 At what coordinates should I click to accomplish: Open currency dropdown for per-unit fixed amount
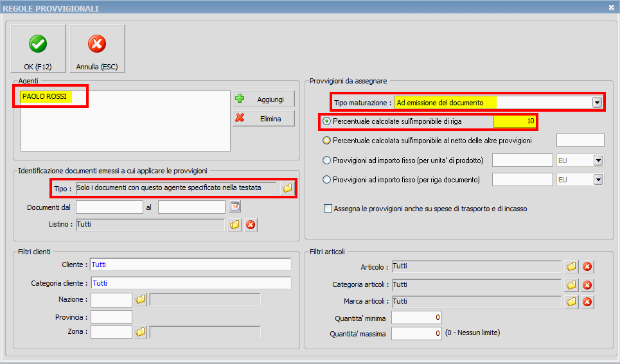point(598,160)
